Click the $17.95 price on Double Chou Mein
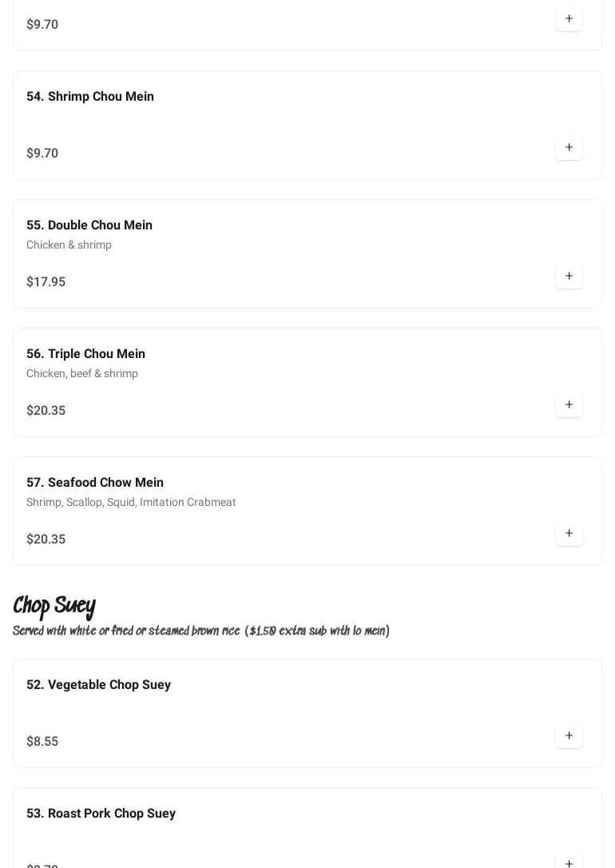615x868 pixels. point(46,282)
